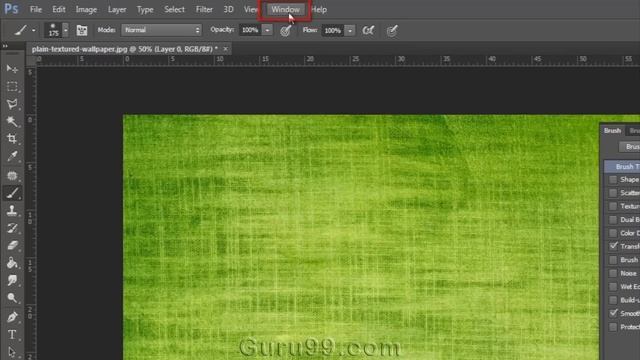The image size is (640, 360).
Task: Select the Pen tool
Action: point(12,317)
